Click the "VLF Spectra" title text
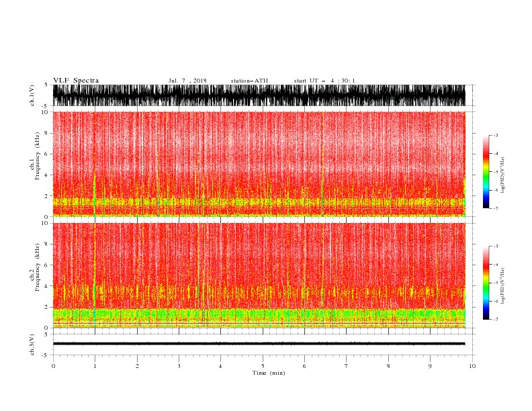The image size is (532, 411). coord(76,81)
